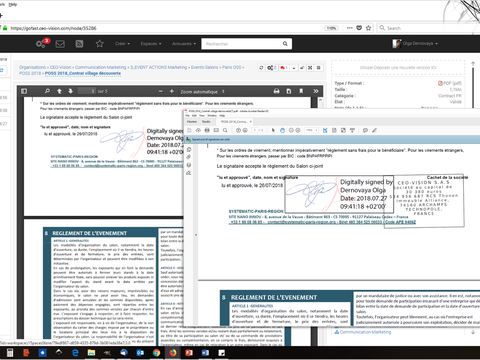Click the search magnifier in Acrobat toolbar
Screen dimensions: 480x360
pyautogui.click(x=225, y=130)
